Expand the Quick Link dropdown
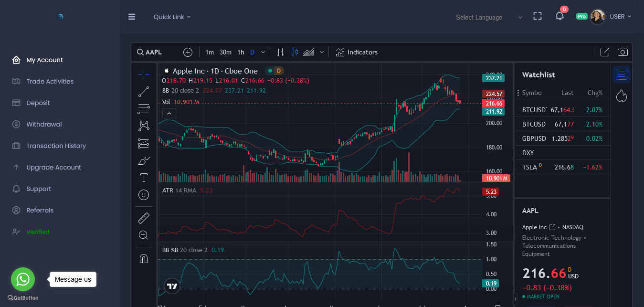Screen dimensions: 644x307 172,17
